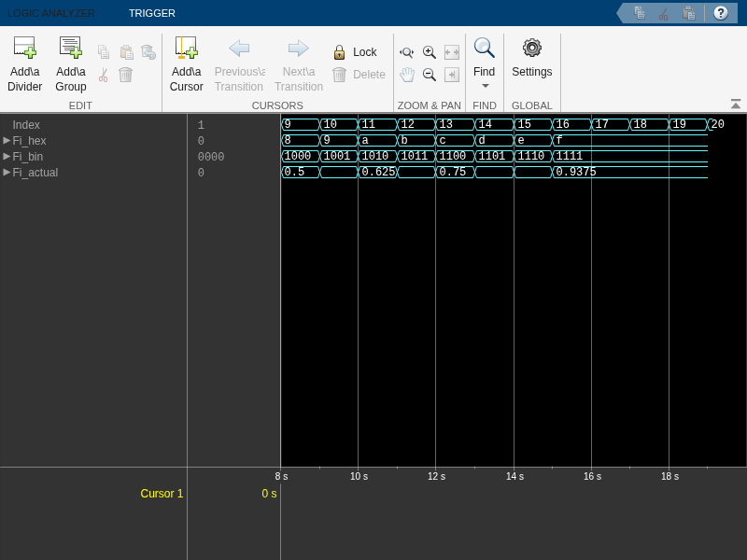Add a new cursor to waveform
Image resolution: width=747 pixels, height=560 pixels.
186,48
